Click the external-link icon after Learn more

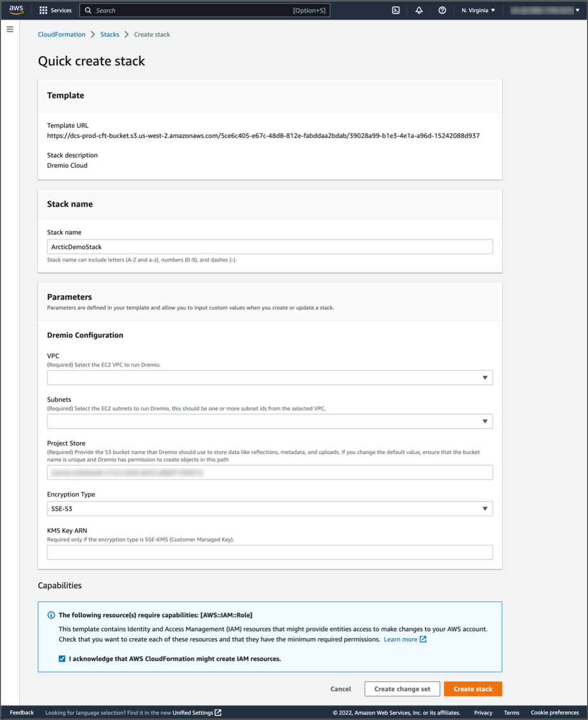pyautogui.click(x=422, y=639)
